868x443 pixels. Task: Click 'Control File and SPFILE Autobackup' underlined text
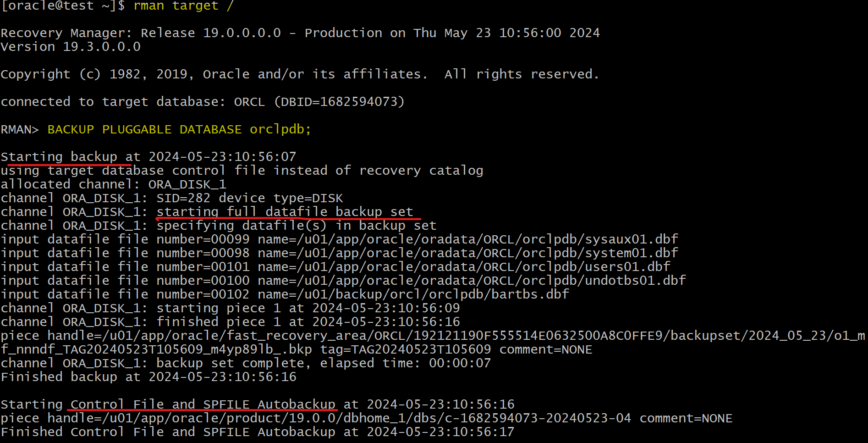203,404
